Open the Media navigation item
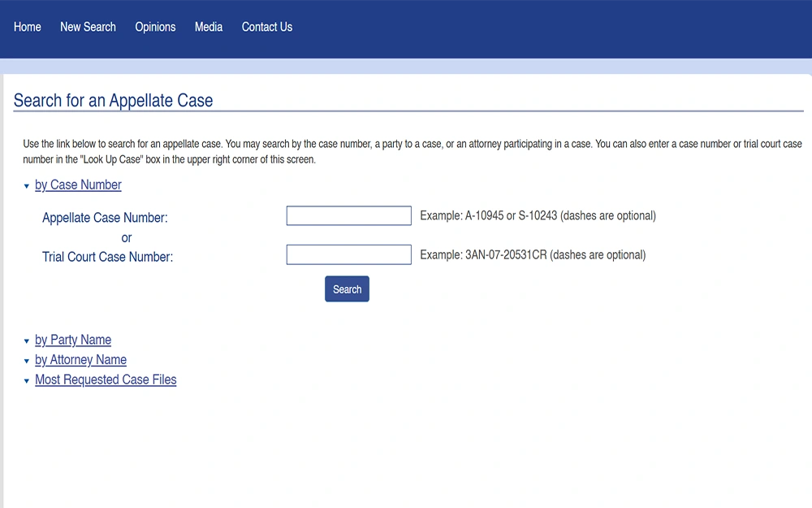 [x=209, y=27]
